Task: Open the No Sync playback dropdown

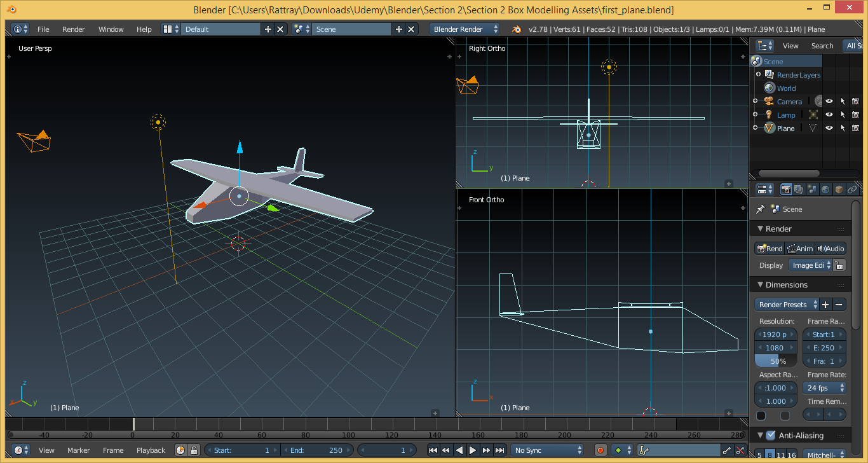Action: coord(548,450)
